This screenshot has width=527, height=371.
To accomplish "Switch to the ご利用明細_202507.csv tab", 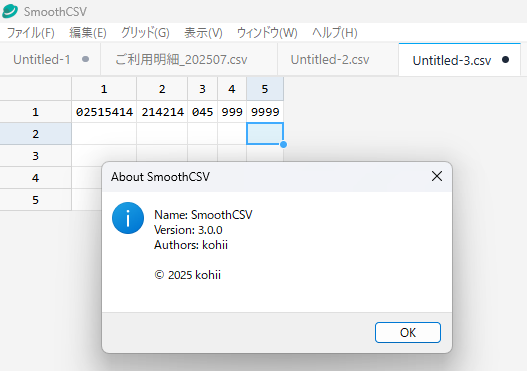I will pyautogui.click(x=181, y=59).
